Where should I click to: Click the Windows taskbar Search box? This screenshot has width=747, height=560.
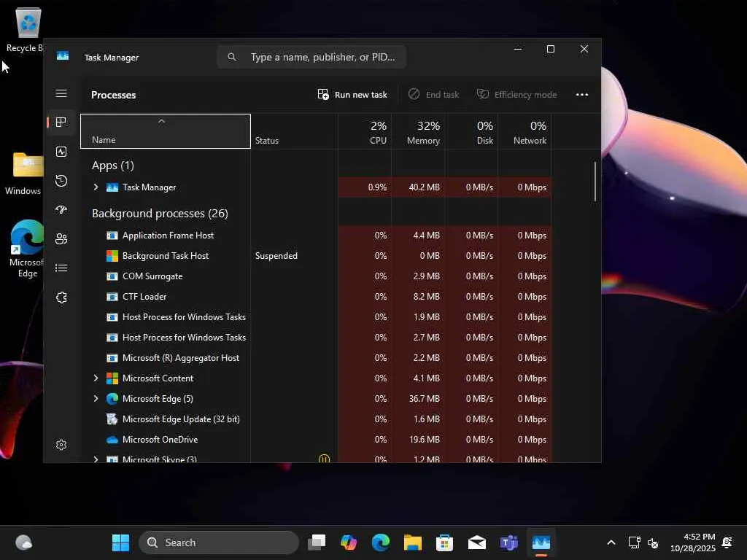coord(219,542)
